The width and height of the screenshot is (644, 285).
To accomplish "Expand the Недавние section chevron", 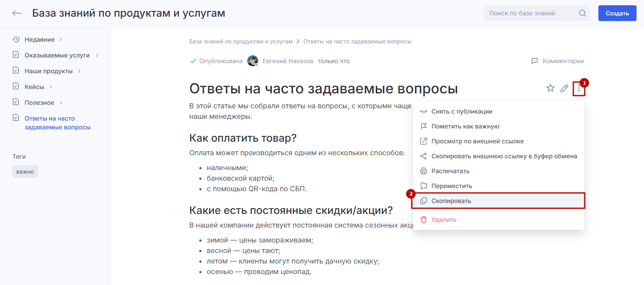I will [61, 39].
